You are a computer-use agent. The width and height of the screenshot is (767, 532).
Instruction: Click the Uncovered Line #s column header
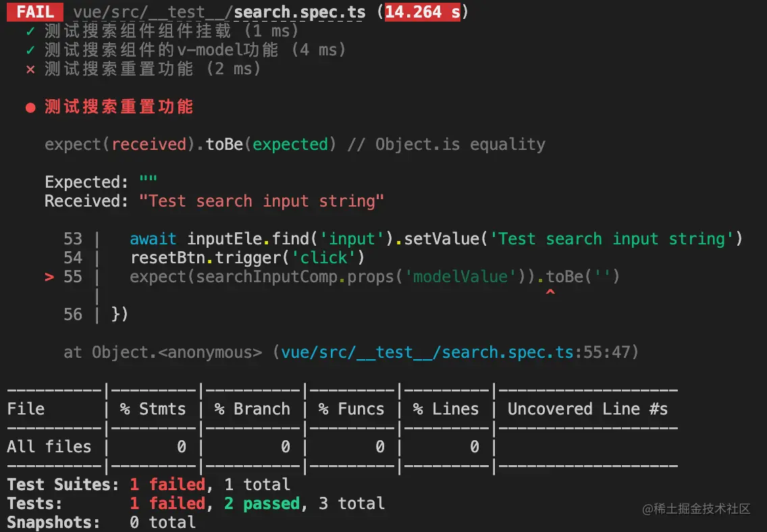click(x=587, y=408)
